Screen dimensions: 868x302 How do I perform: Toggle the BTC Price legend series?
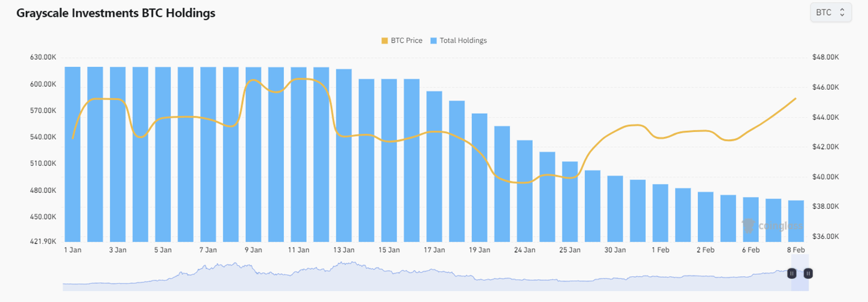tap(405, 40)
